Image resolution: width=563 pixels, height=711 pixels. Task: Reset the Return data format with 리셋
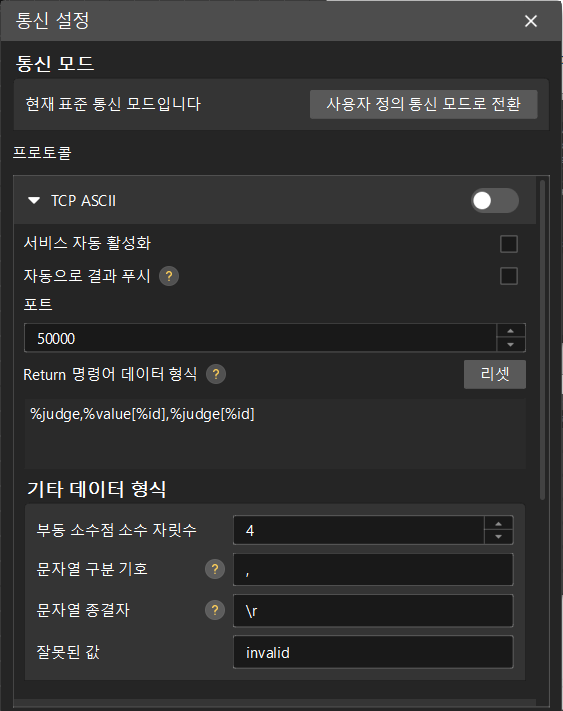(x=495, y=375)
